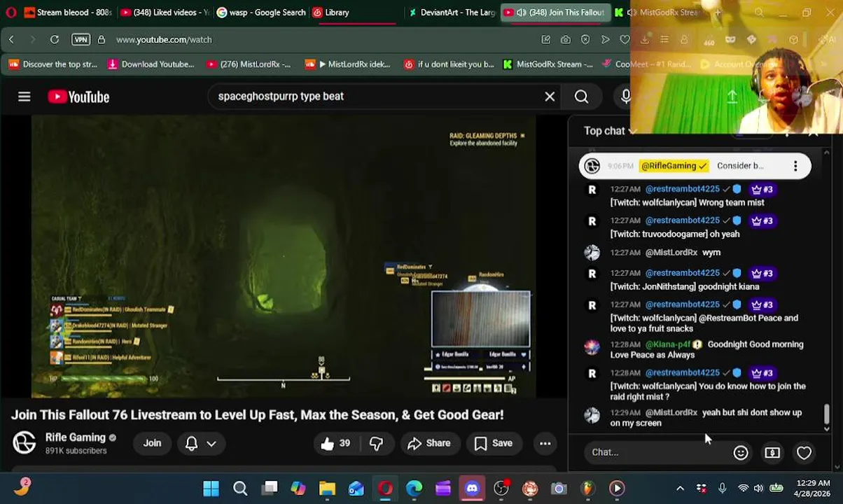Share the video
Screen dimensions: 843x504
[x=429, y=443]
